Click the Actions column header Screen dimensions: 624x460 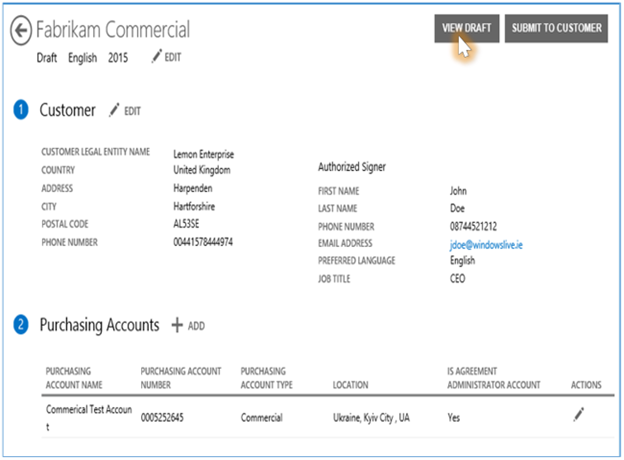[x=586, y=385]
